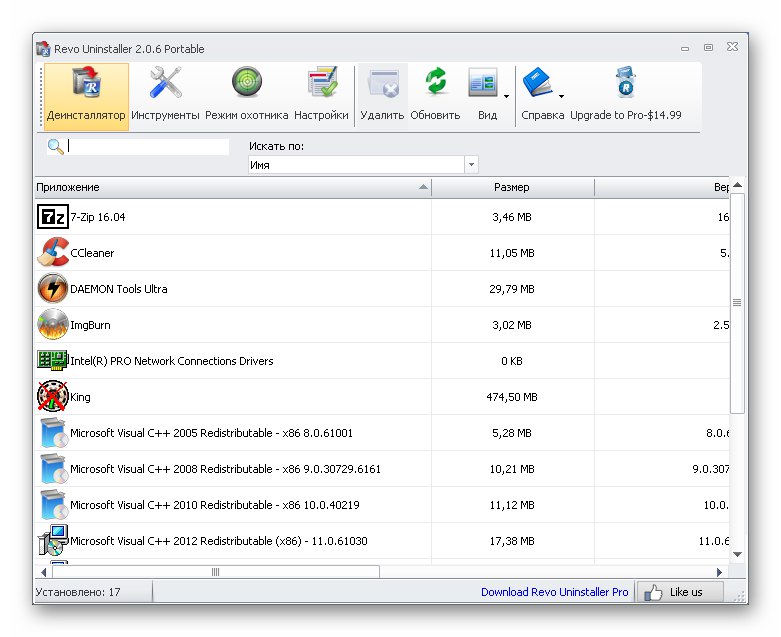
Task: Select Visual C++ 2010 Redistributable icon
Action: [x=53, y=505]
